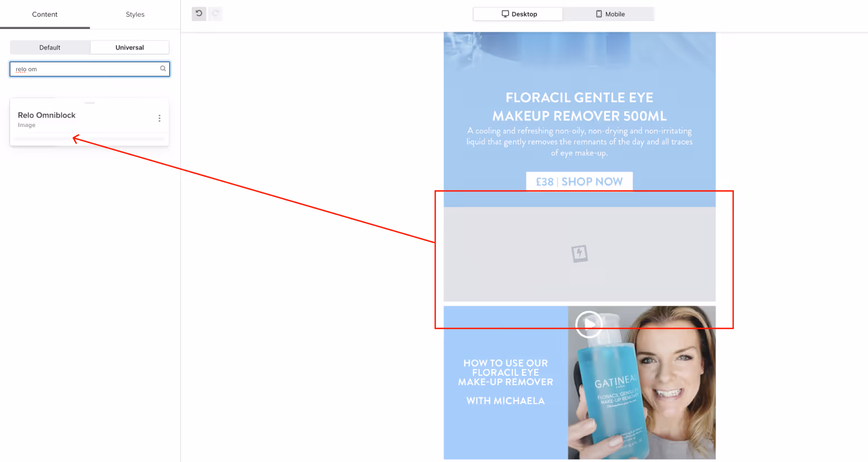Click the block search input field
The width and height of the screenshot is (868, 462).
click(90, 69)
